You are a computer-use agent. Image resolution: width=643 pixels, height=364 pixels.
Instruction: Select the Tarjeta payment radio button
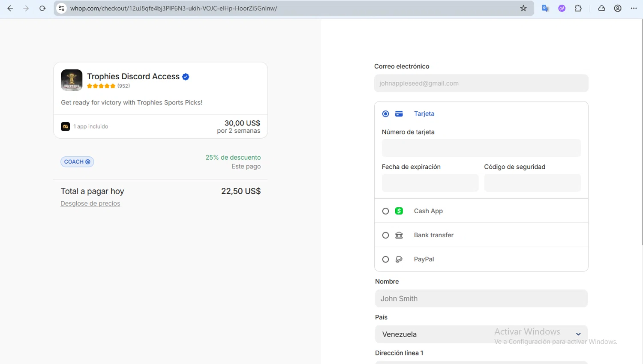pos(385,114)
